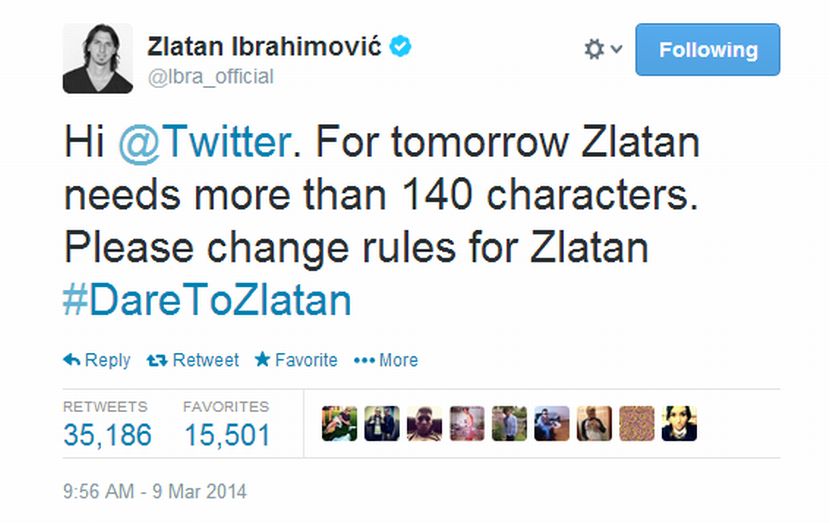Viewport: 830px width, 523px height.
Task: View the 35,186 retweets list
Action: point(107,434)
